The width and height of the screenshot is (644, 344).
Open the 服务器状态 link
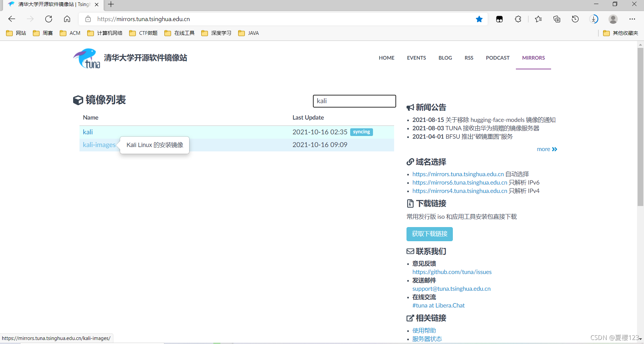(x=427, y=339)
